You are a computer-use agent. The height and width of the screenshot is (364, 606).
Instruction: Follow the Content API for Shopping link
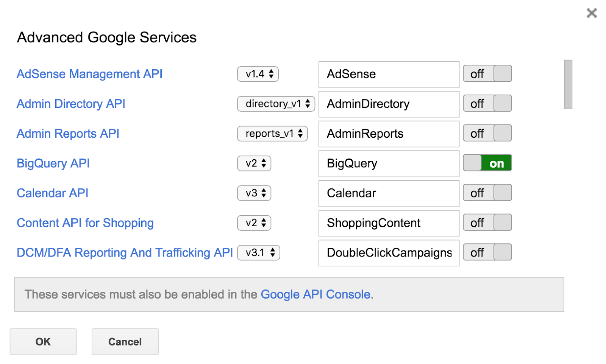85,223
